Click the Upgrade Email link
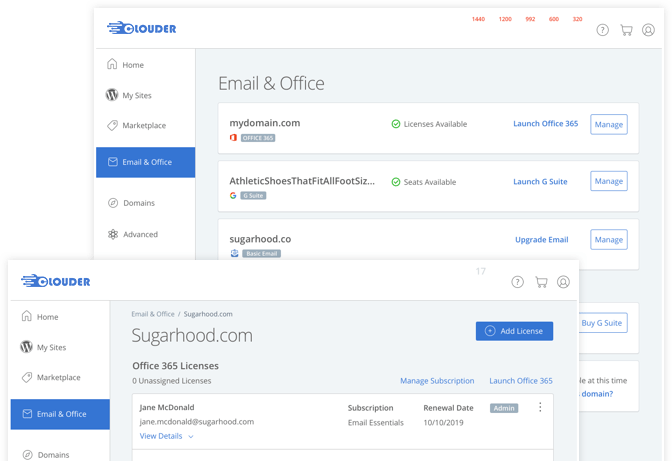672x461 pixels. point(541,240)
